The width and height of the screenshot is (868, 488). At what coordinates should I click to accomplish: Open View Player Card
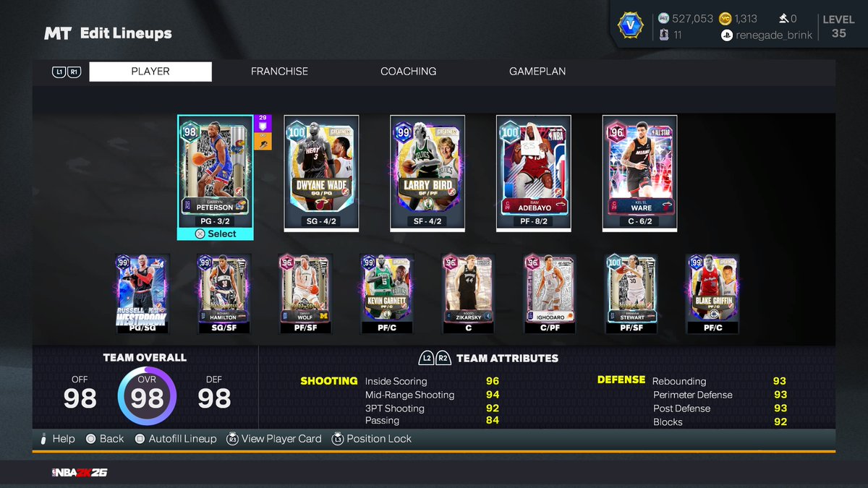(x=274, y=439)
